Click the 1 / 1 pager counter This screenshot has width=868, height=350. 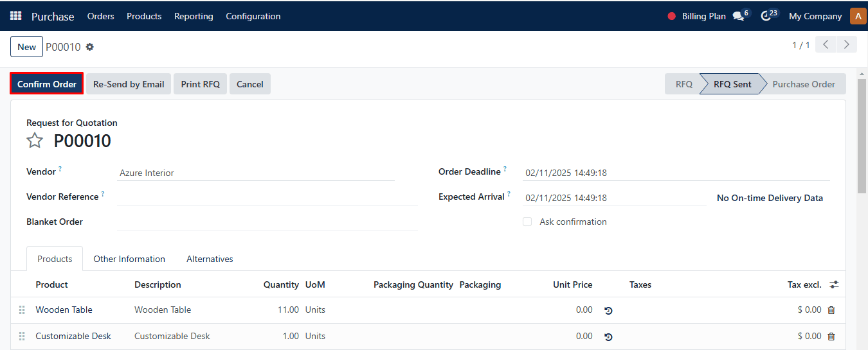point(801,45)
